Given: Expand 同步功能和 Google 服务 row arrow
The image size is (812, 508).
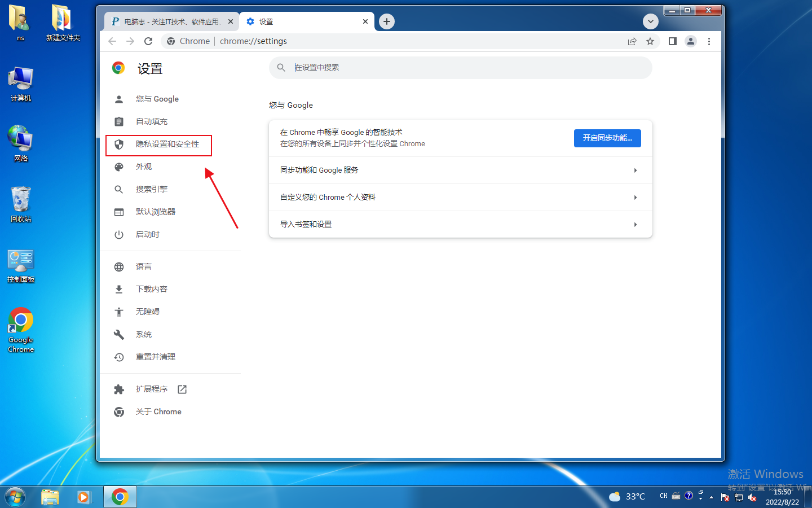Looking at the screenshot, I should coord(636,170).
